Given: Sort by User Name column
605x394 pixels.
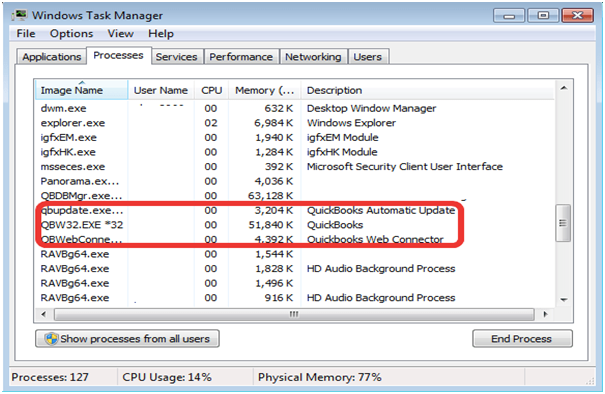Looking at the screenshot, I should (x=161, y=90).
